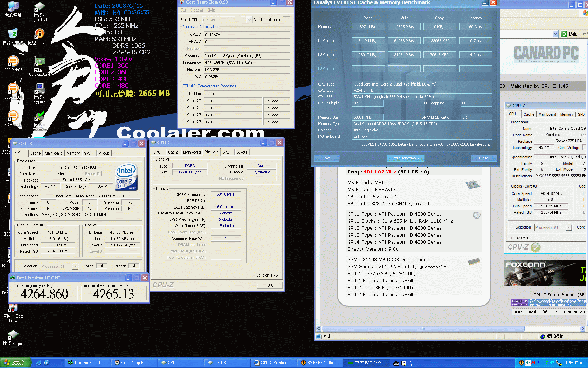Open the Windows Start button
The height and width of the screenshot is (368, 588).
coord(16,363)
